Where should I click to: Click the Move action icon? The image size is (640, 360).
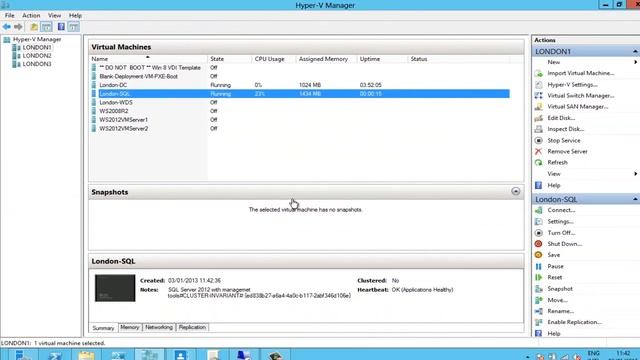pos(539,300)
